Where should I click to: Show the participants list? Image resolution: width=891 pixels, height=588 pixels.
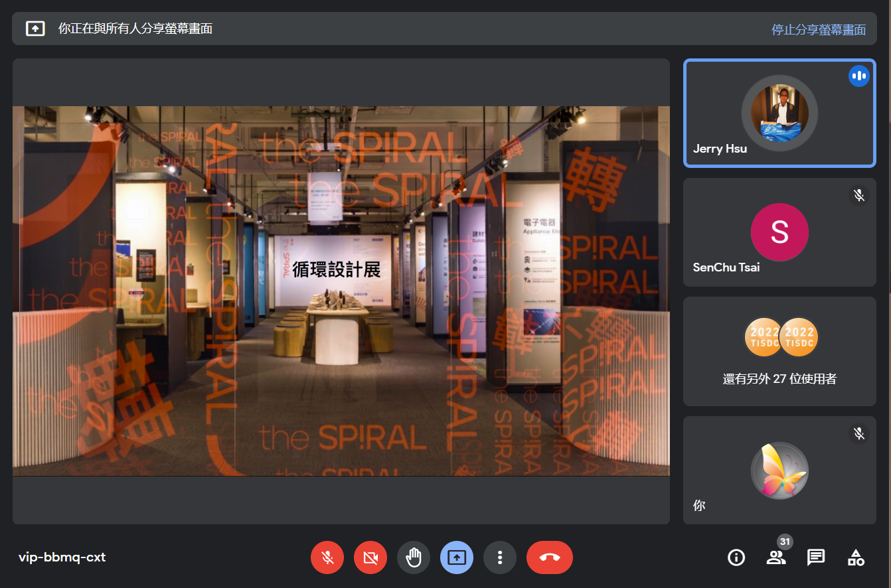click(775, 557)
